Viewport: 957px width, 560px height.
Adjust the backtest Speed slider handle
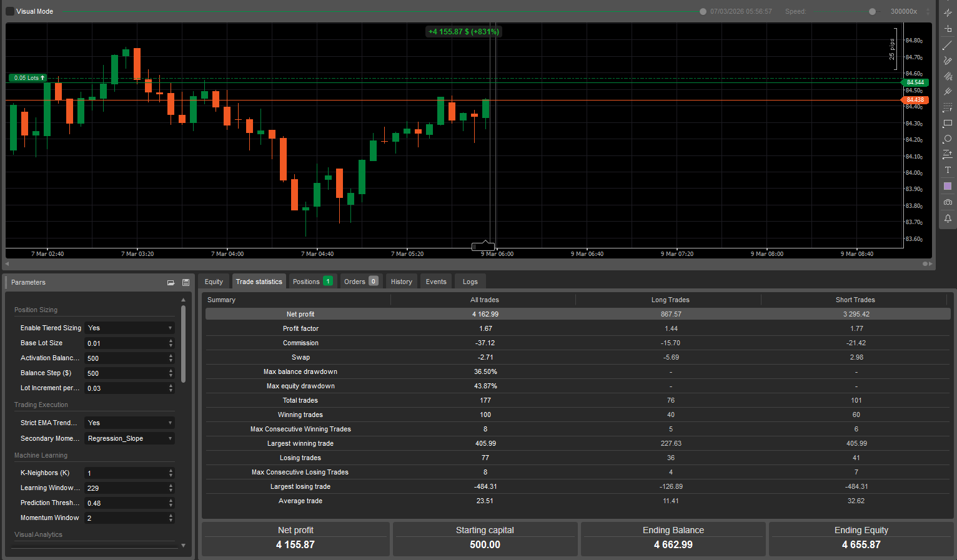(872, 11)
